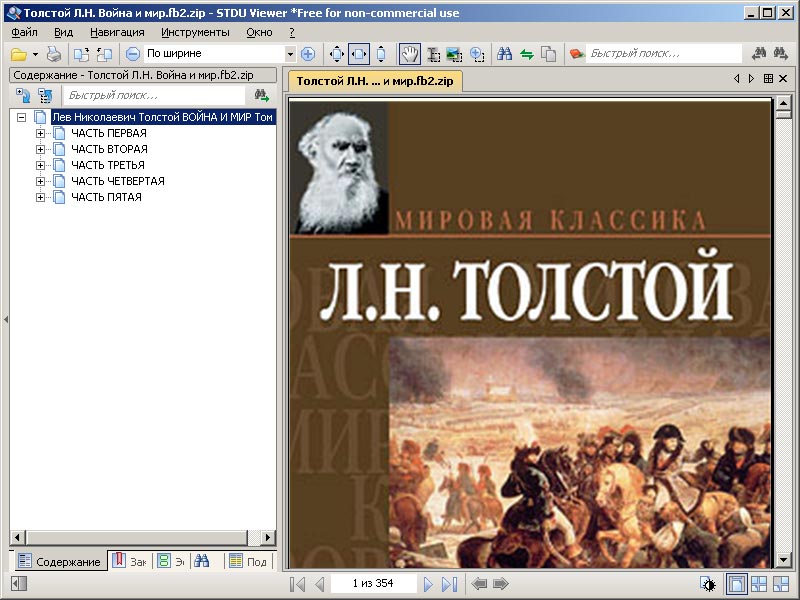Select the Hand pan tool
The width and height of the screenshot is (800, 600).
(410, 53)
